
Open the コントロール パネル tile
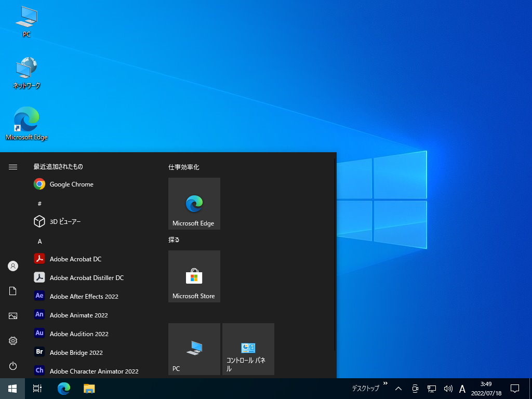click(248, 349)
